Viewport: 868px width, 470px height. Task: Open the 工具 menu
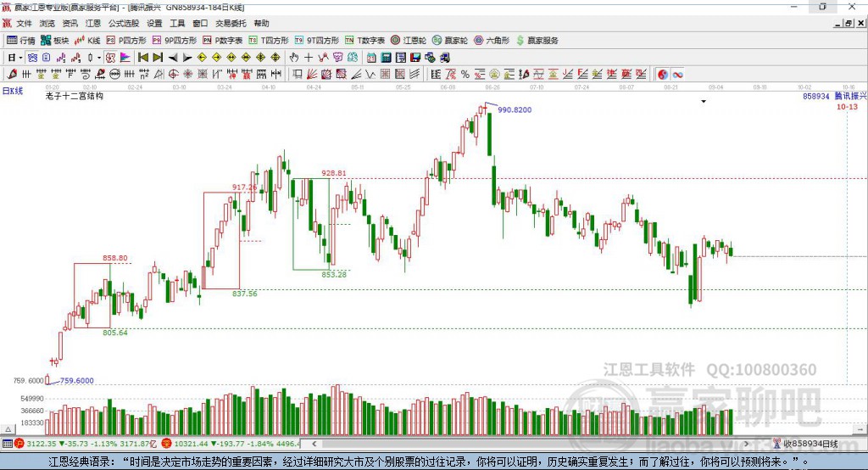click(x=177, y=23)
